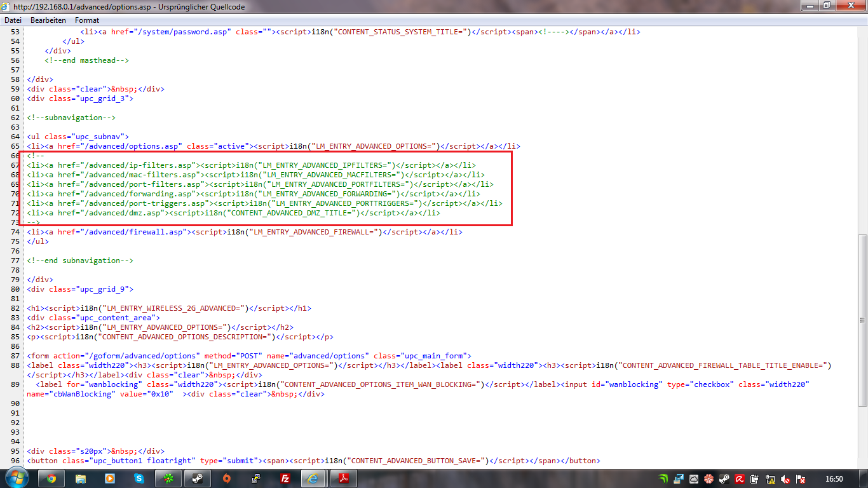Click the Windows Start orb

[x=16, y=478]
